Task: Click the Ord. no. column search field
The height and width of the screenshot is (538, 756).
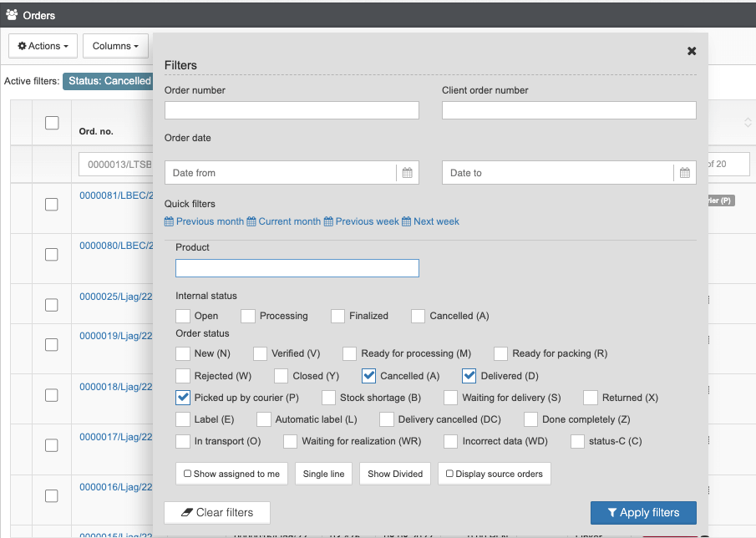Action: click(116, 165)
